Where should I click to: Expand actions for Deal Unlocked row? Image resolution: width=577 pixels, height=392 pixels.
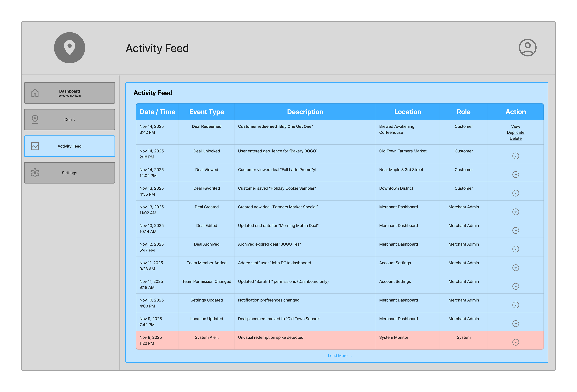tap(515, 156)
